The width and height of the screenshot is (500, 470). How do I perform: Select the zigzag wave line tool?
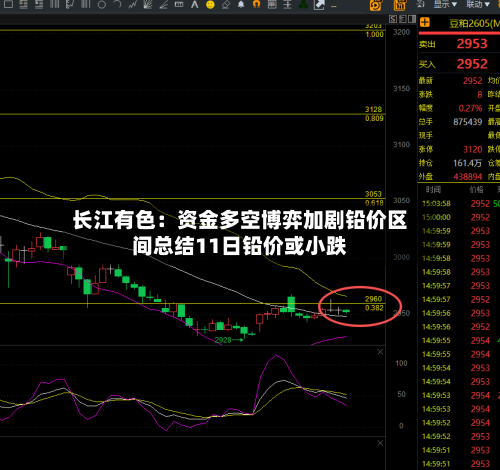click(x=132, y=4)
